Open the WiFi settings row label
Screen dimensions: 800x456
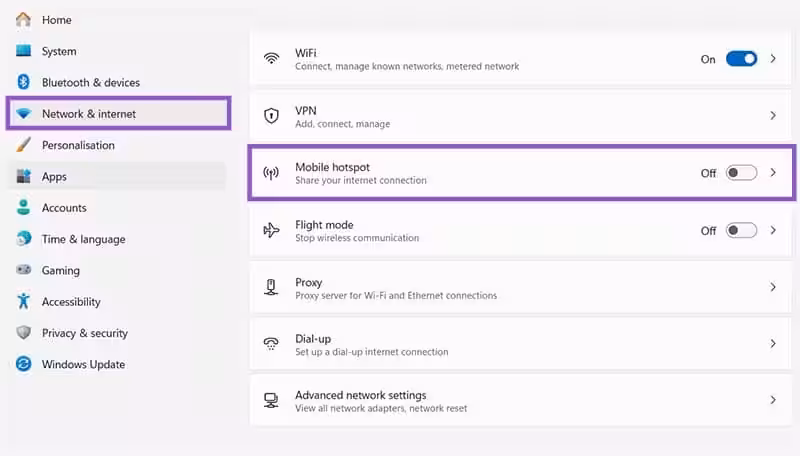[x=305, y=52]
